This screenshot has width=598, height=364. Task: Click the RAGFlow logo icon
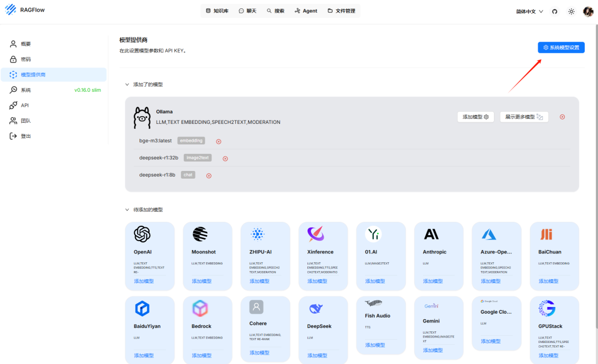pyautogui.click(x=11, y=9)
